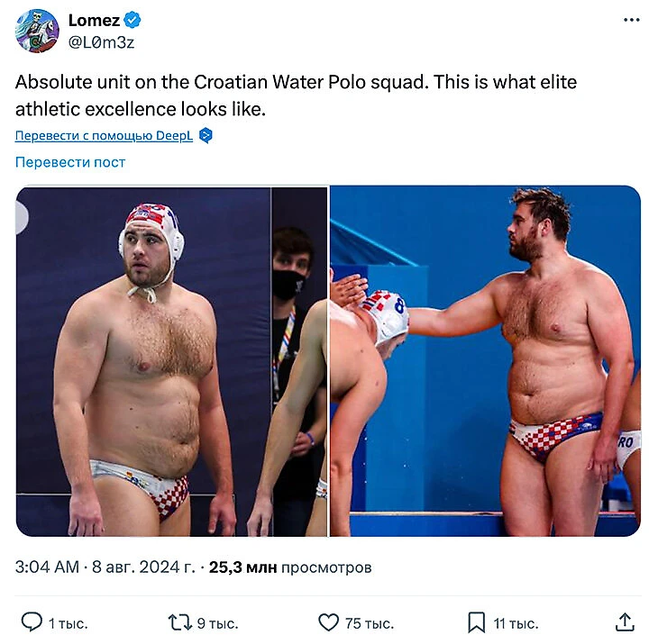Like the post with the heart icon
This screenshot has width=658, height=644.
[x=328, y=622]
